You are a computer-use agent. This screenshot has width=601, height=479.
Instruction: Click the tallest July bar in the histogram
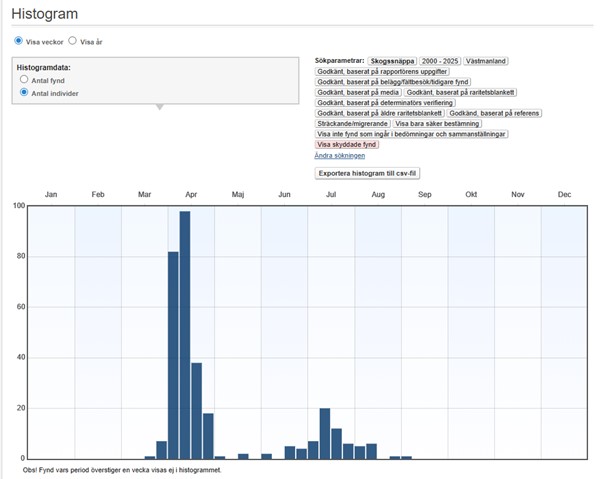[x=325, y=433]
